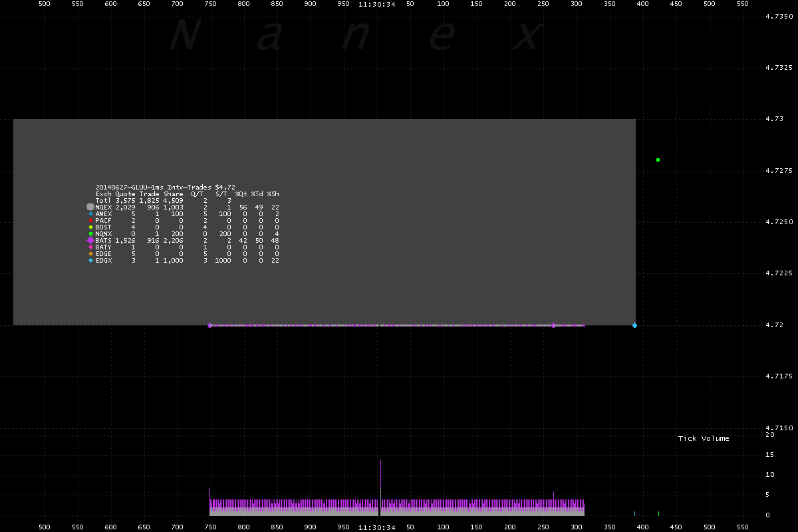Click the small blue tick volume bar
This screenshot has height=532, width=798.
click(x=635, y=513)
